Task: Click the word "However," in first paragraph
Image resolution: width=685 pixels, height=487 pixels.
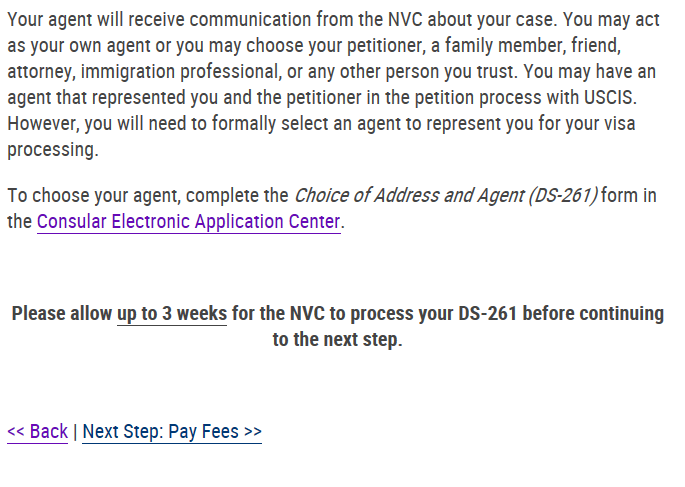Action: click(x=43, y=124)
